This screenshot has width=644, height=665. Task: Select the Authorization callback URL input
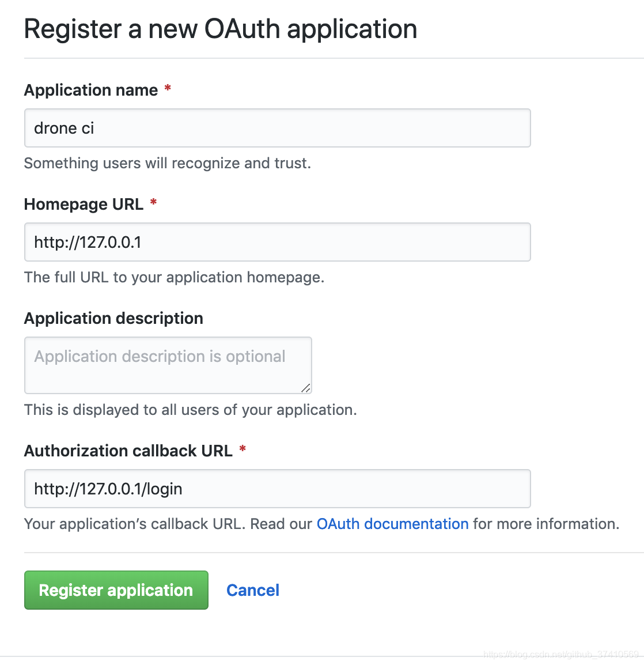pyautogui.click(x=277, y=489)
